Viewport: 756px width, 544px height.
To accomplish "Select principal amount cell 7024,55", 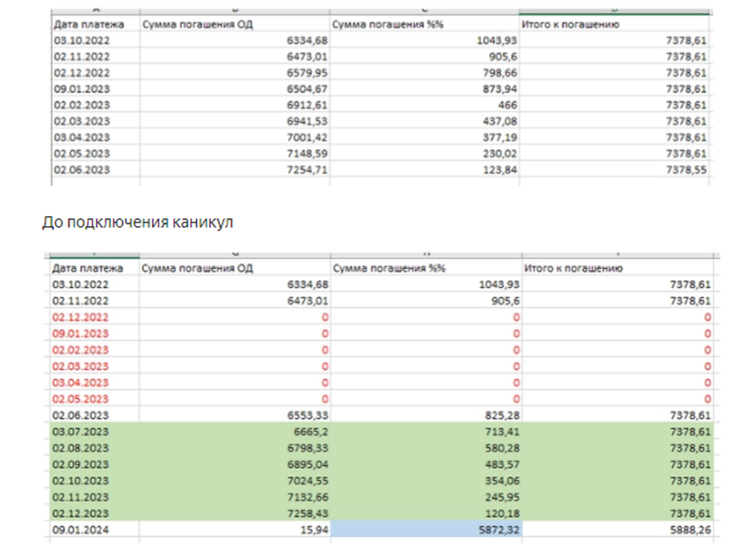I will click(235, 481).
